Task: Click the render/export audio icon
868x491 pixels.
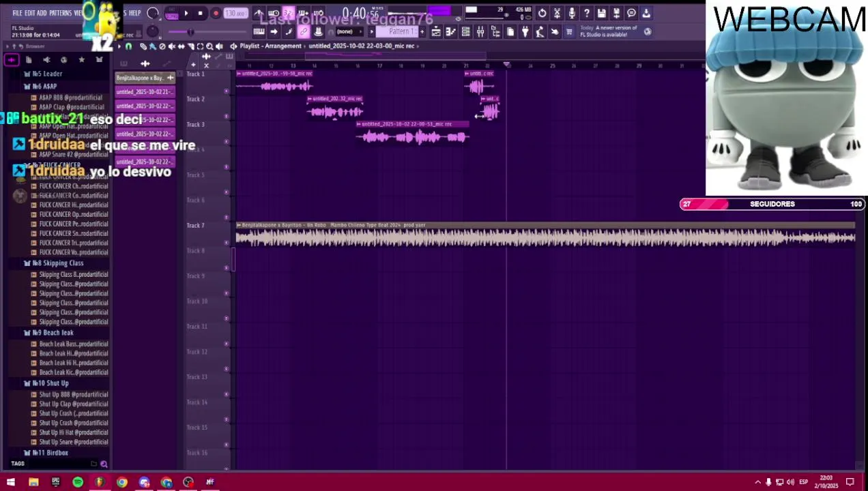Action: pos(617,13)
